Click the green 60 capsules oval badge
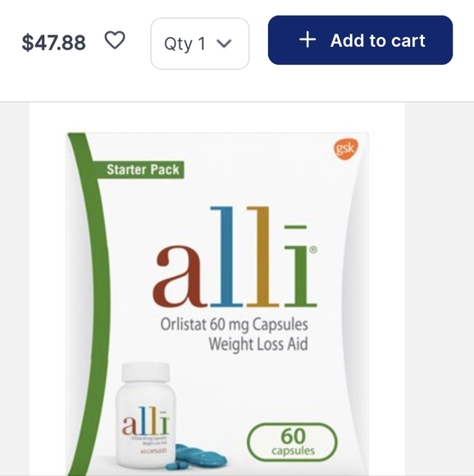Image resolution: width=474 pixels, height=476 pixels. pos(292,442)
